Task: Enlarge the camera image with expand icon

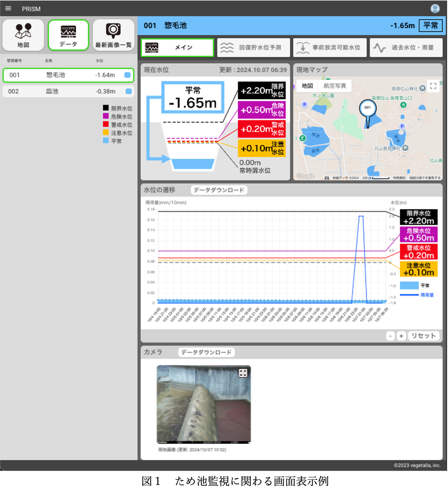Action: pyautogui.click(x=243, y=373)
